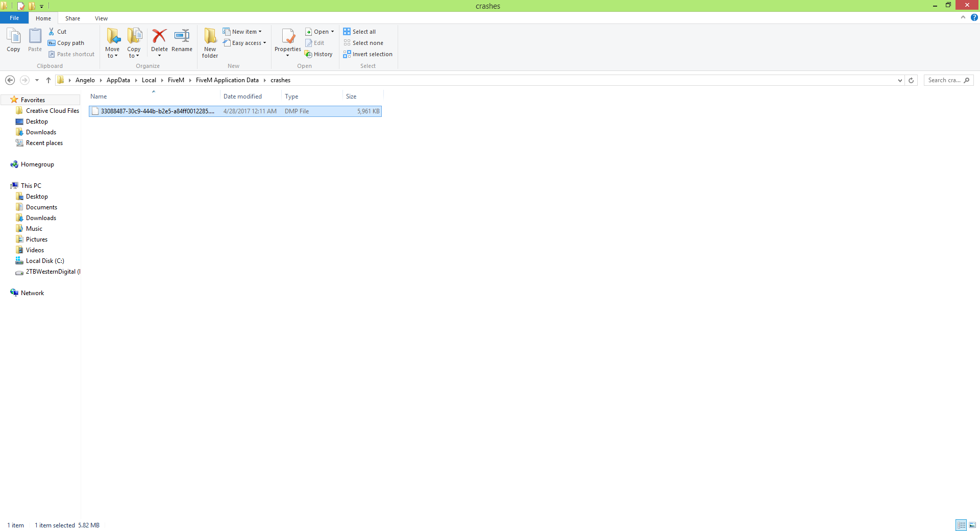Navigate to FiveM Application Data breadcrumb
980x531 pixels.
pos(227,80)
